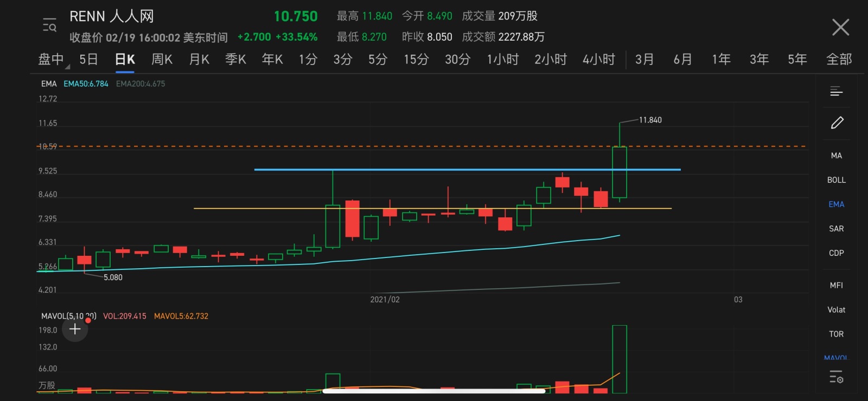This screenshot has width=868, height=401.
Task: Choose the 3月 range
Action: pyautogui.click(x=644, y=59)
